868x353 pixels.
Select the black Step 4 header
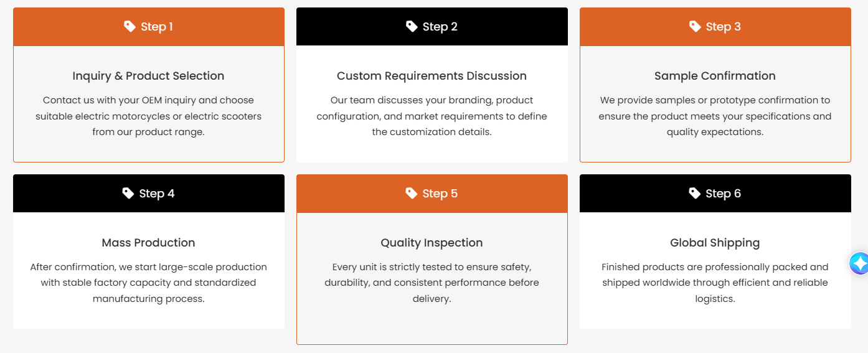coord(149,194)
